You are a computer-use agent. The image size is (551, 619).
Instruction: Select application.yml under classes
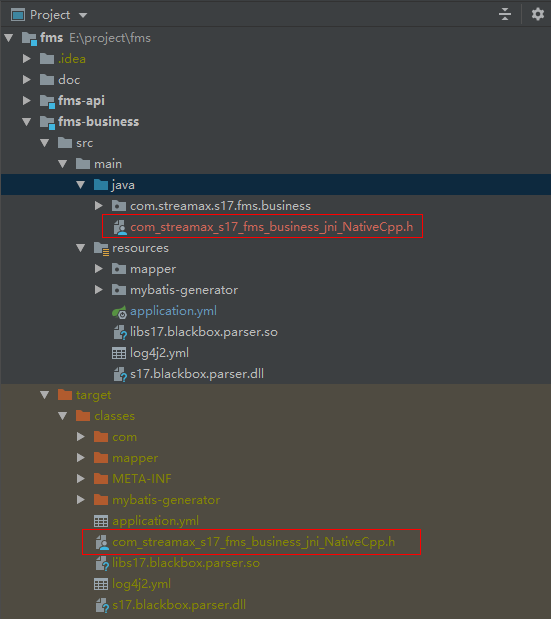pyautogui.click(x=156, y=521)
